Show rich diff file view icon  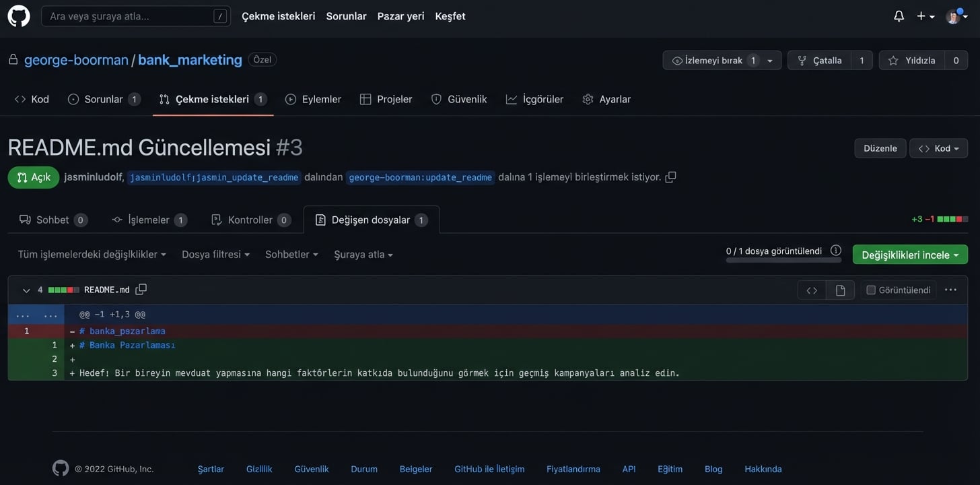click(840, 290)
